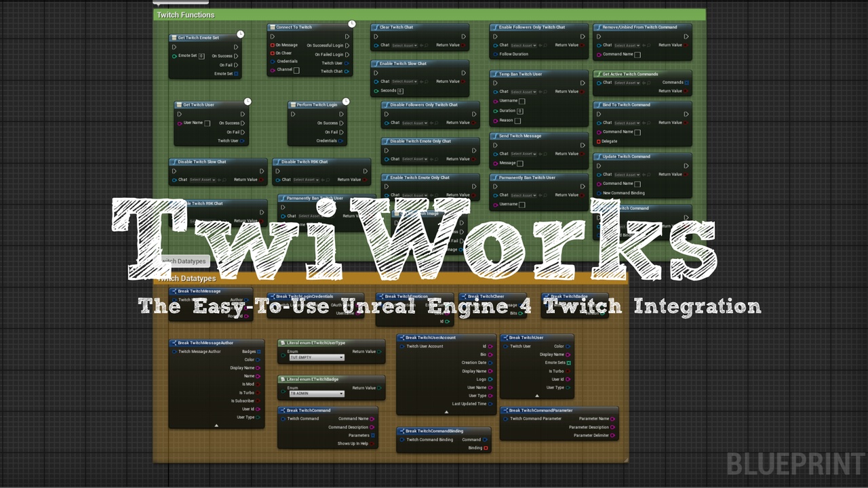Click latent clock icon on Get Twitch Emote Set

240,34
